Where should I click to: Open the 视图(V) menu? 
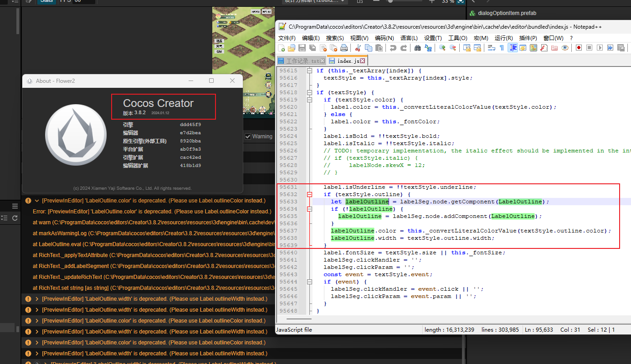(359, 38)
